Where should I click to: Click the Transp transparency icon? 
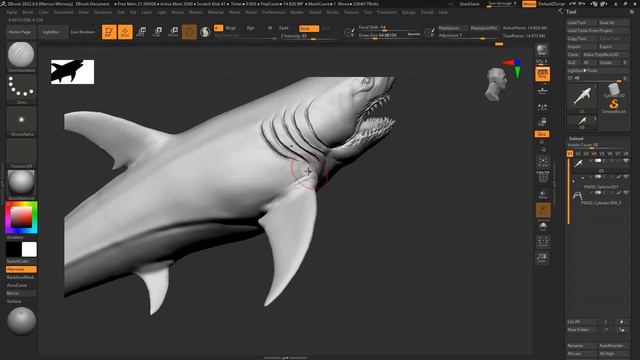point(542,194)
